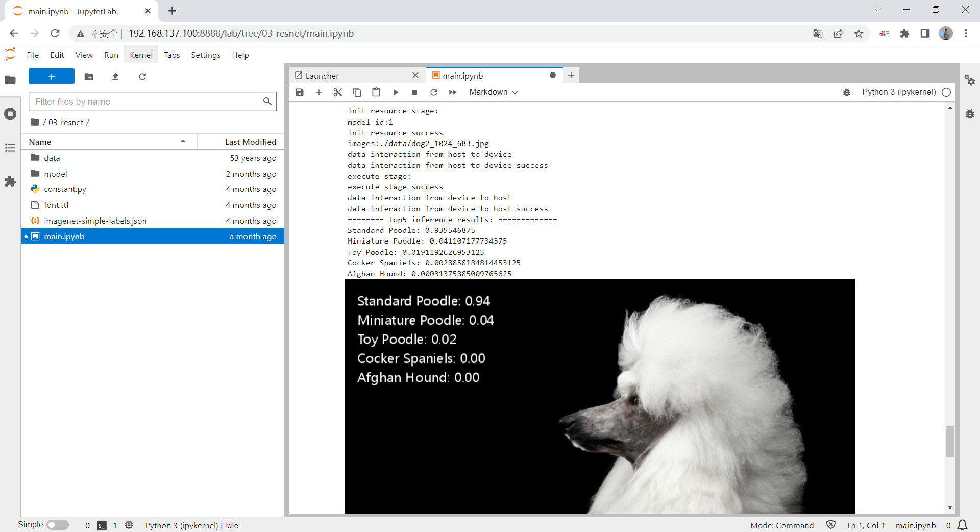Screen dimensions: 980x532
Task: Click the kernel chip icon in status bar
Action: (x=129, y=525)
